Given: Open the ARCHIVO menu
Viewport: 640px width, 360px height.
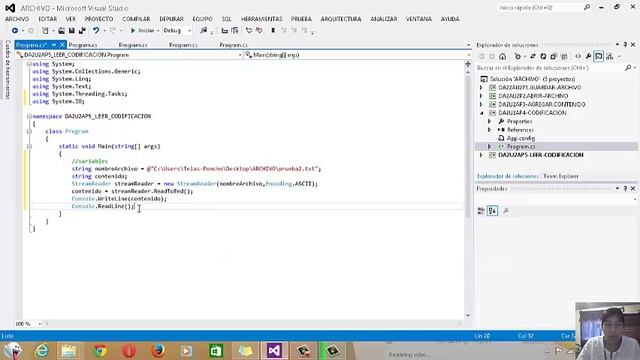Looking at the screenshot, I should [17, 19].
